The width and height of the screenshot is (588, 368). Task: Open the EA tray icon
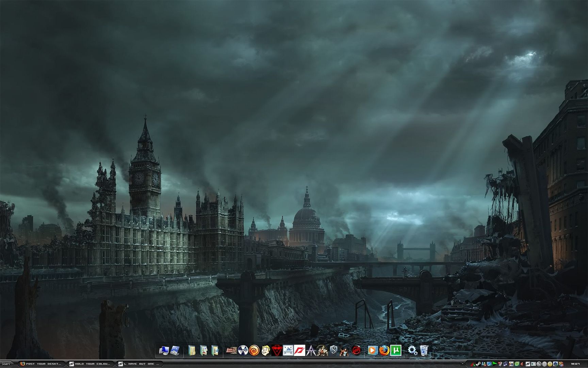coord(544,364)
